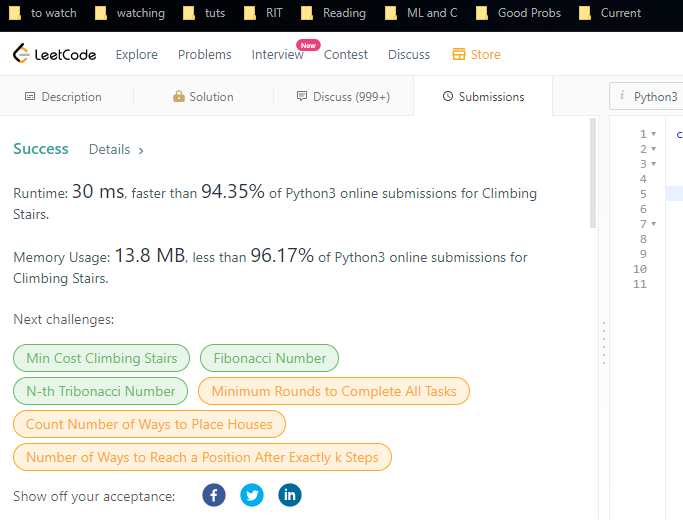The image size is (683, 520).
Task: Click line number 11 in editor gutter
Action: (x=639, y=284)
